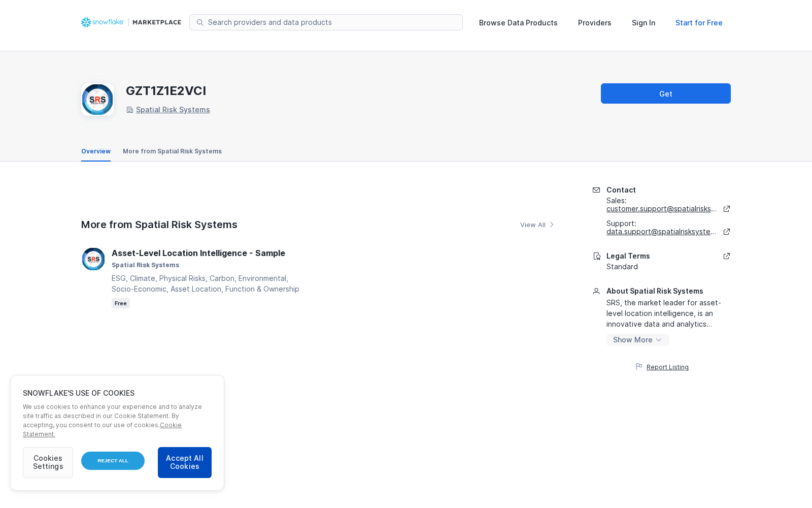Click Sign In
Image resolution: width=812 pixels, height=508 pixels.
point(644,23)
